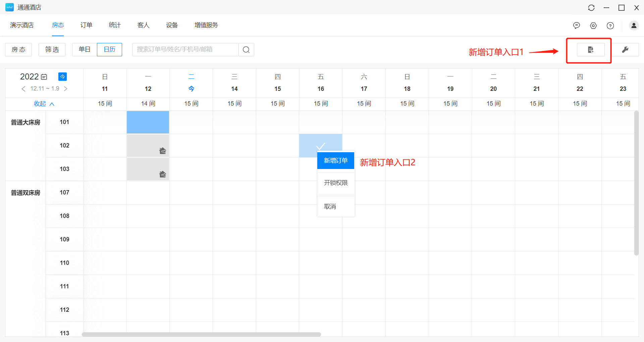Viewport: 644px width, 342px height.
Task: Switch to 日历 calendar view
Action: click(x=109, y=50)
